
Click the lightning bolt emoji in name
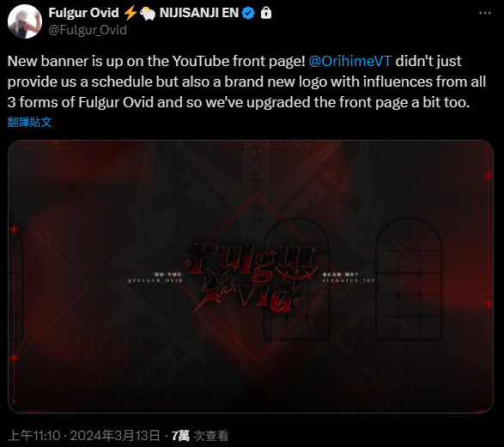[131, 13]
